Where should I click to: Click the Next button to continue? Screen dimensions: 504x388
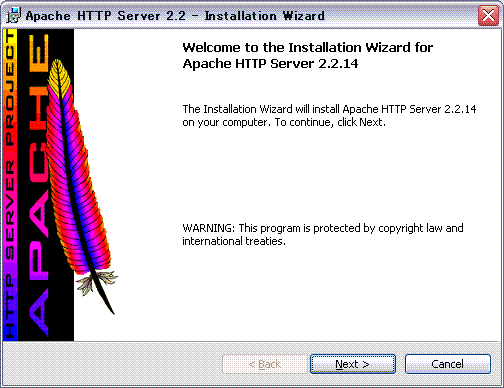(x=353, y=364)
